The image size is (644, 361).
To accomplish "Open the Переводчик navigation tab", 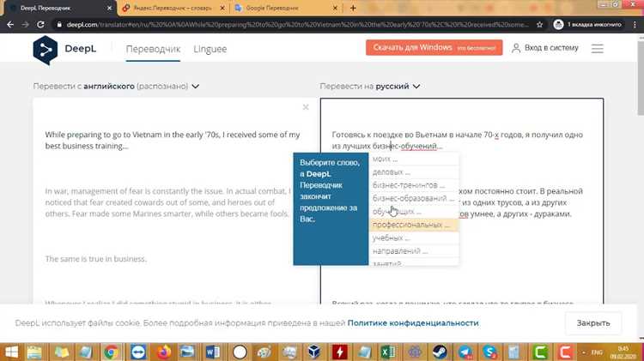I will click(x=153, y=49).
